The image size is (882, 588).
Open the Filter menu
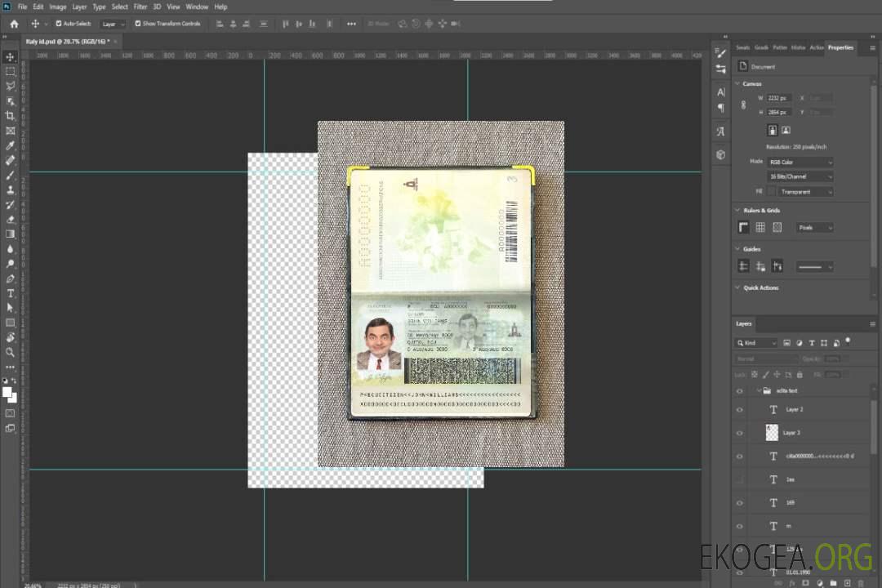click(x=140, y=7)
